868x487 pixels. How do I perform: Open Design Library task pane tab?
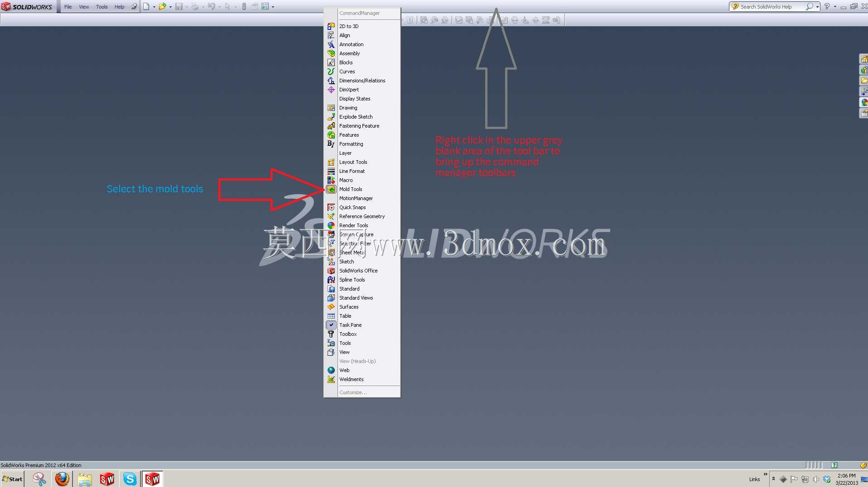tap(864, 70)
